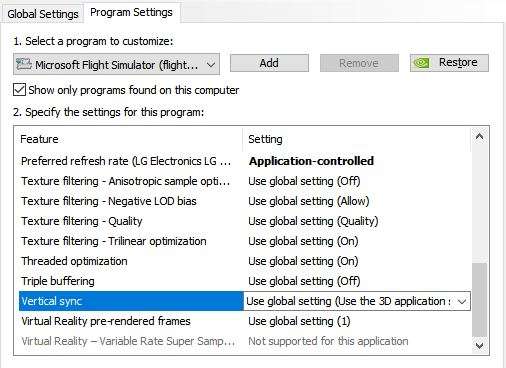Open the program selection dropdown

pyautogui.click(x=116, y=64)
